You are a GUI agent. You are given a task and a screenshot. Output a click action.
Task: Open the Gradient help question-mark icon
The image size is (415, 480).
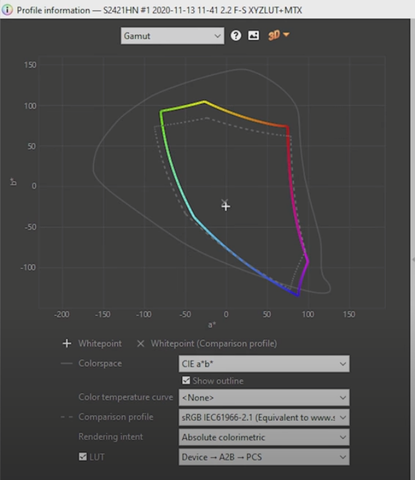tap(236, 35)
